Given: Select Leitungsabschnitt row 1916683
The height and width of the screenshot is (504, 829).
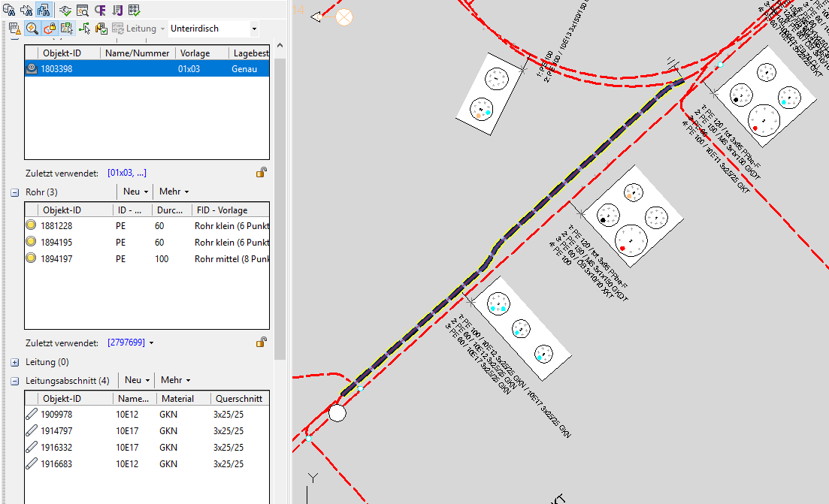Looking at the screenshot, I should pyautogui.click(x=147, y=463).
